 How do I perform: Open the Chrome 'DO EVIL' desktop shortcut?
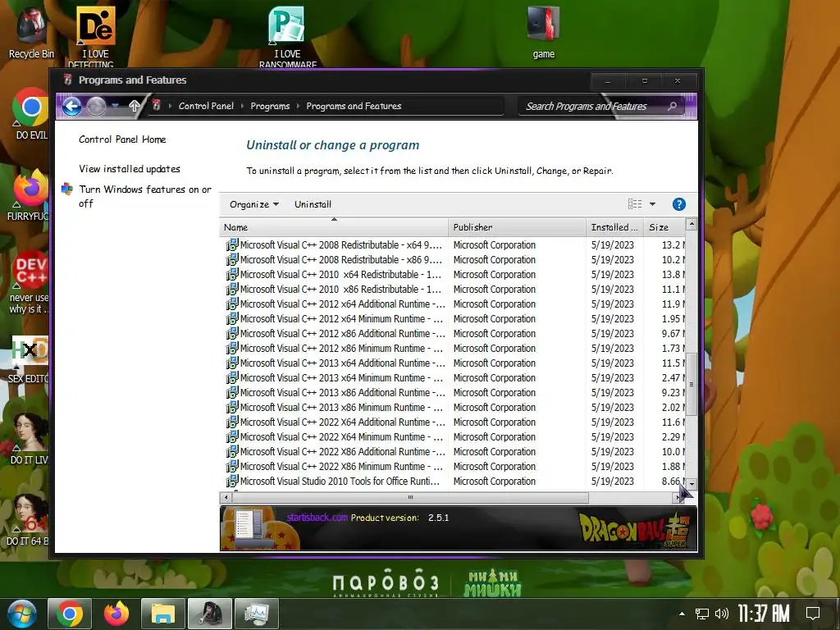pos(31,112)
